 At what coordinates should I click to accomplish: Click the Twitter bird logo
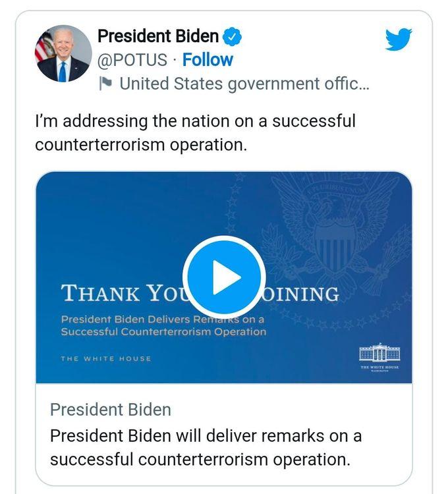(x=399, y=40)
